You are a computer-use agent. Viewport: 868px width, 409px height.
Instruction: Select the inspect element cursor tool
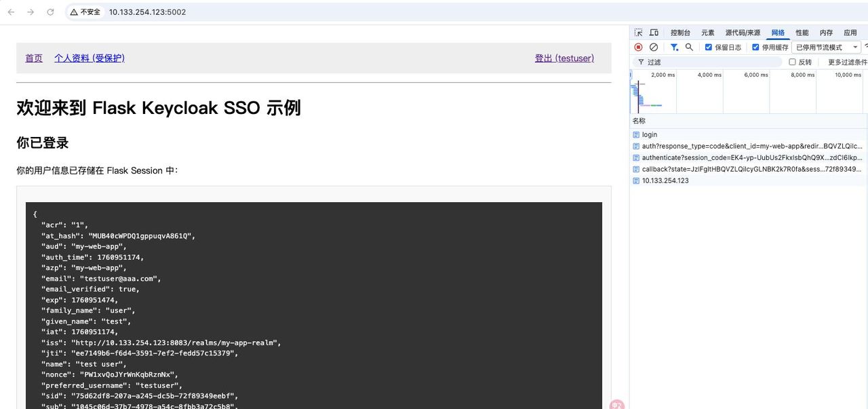(638, 32)
